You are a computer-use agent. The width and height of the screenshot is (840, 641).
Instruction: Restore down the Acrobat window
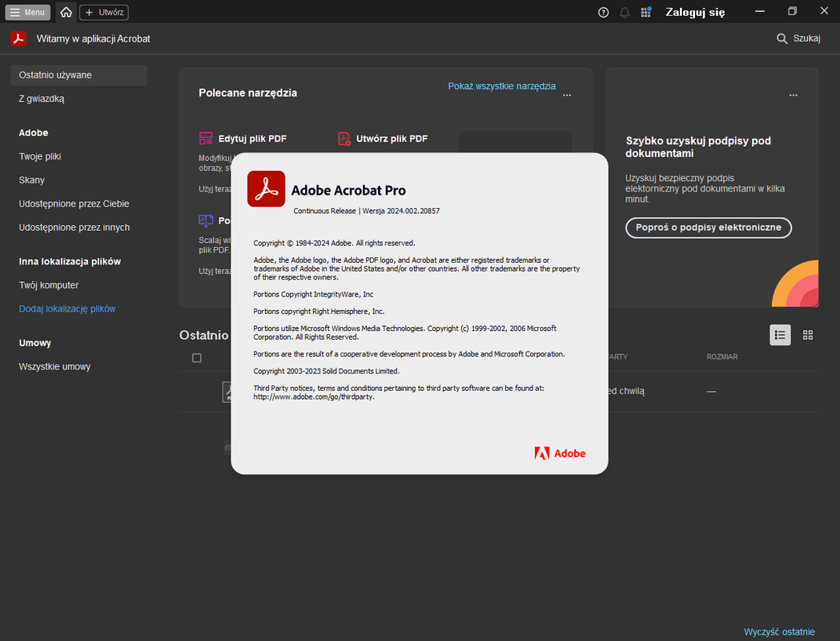(792, 11)
